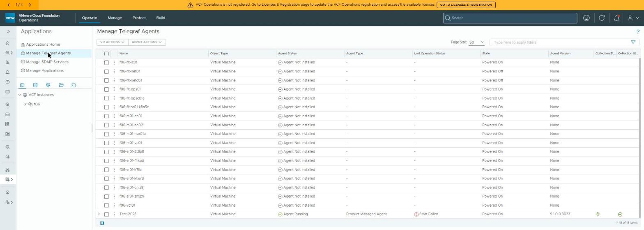The height and width of the screenshot is (230, 644).
Task: Open the row actions menu for f06-sr01-k7llc
Action: click(114, 170)
